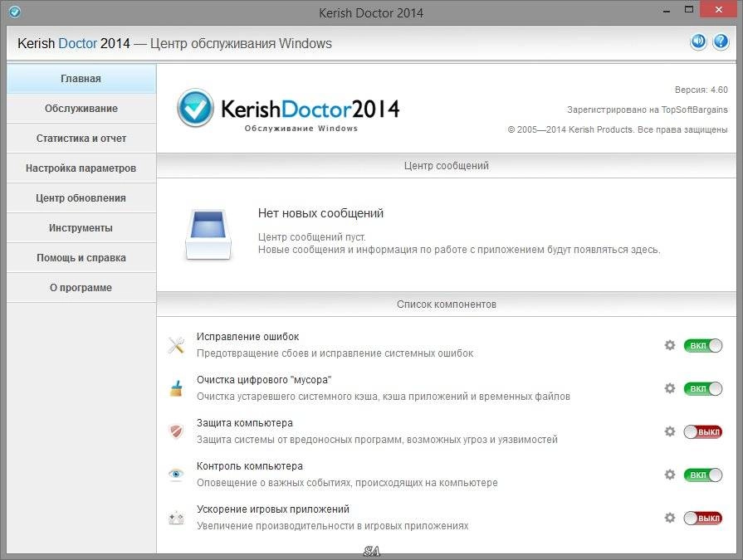
Task: Close the Kerish Doctor 2014 window
Action: point(719,10)
